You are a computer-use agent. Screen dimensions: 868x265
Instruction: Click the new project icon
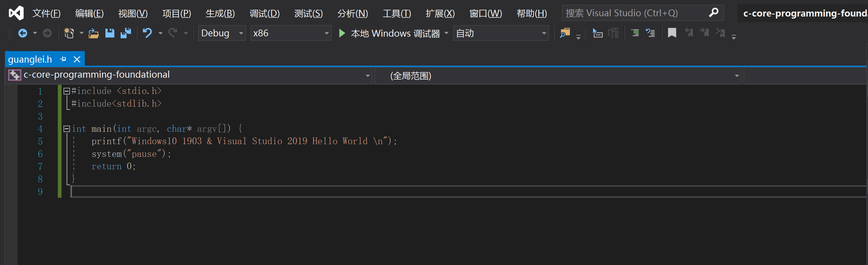69,33
